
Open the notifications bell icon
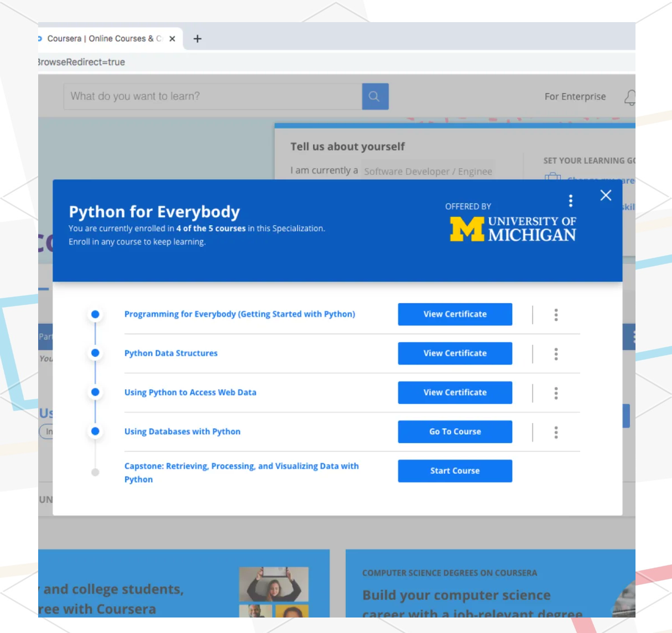click(630, 97)
